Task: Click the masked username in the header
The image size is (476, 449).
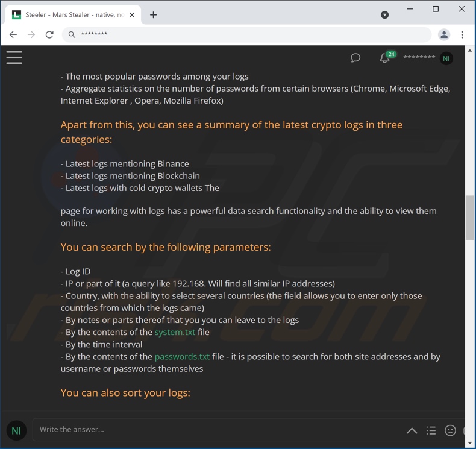Action: 419,57
